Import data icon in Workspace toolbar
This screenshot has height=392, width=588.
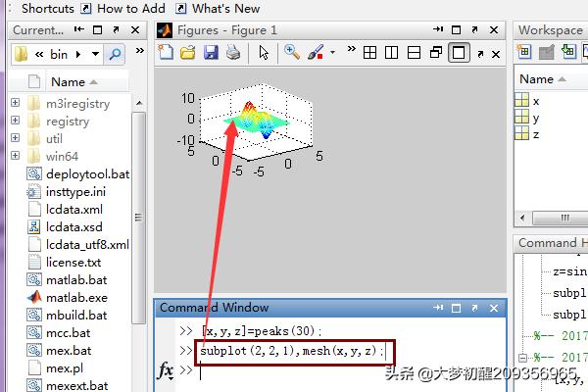pyautogui.click(x=568, y=52)
